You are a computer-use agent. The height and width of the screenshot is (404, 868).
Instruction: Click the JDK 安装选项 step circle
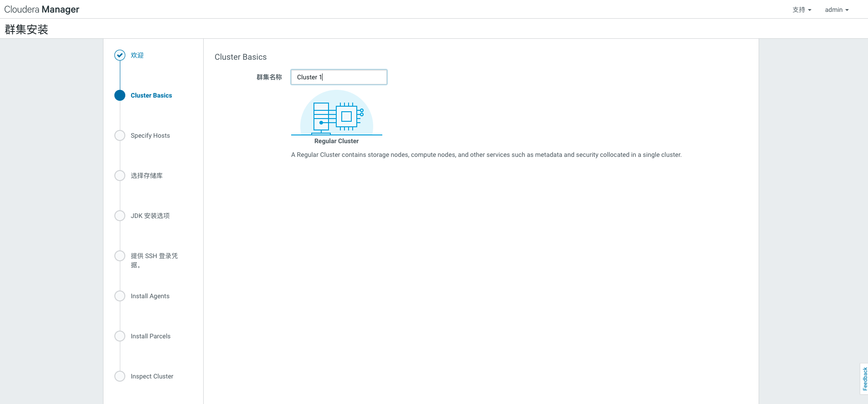click(120, 216)
